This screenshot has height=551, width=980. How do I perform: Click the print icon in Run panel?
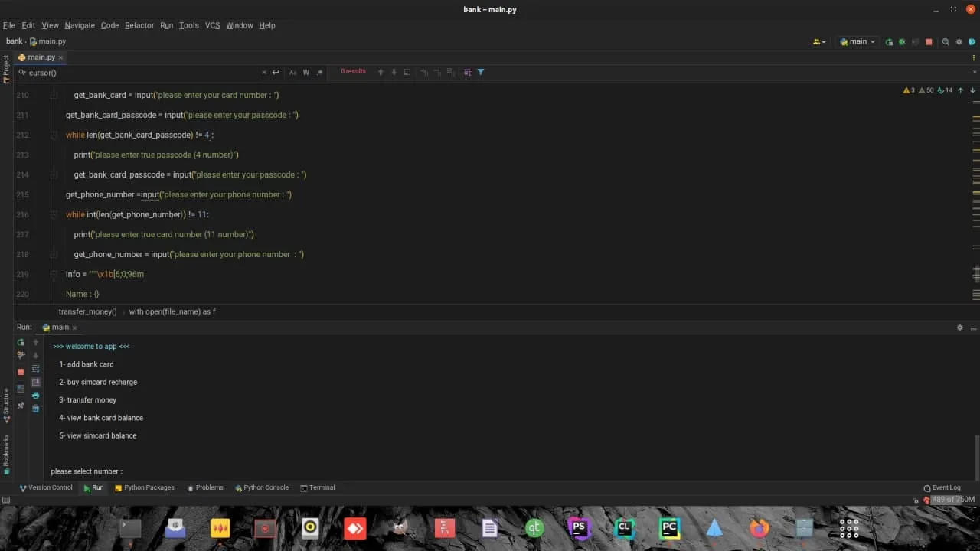(35, 396)
